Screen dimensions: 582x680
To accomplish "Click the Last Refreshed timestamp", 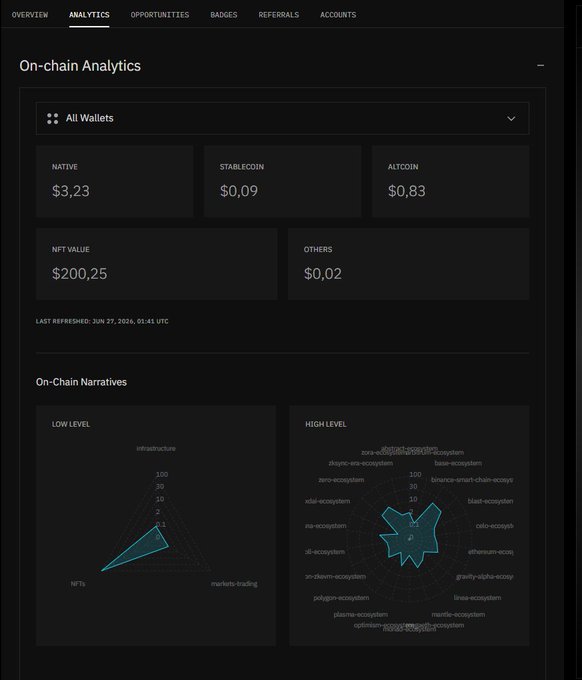I will (x=102, y=321).
